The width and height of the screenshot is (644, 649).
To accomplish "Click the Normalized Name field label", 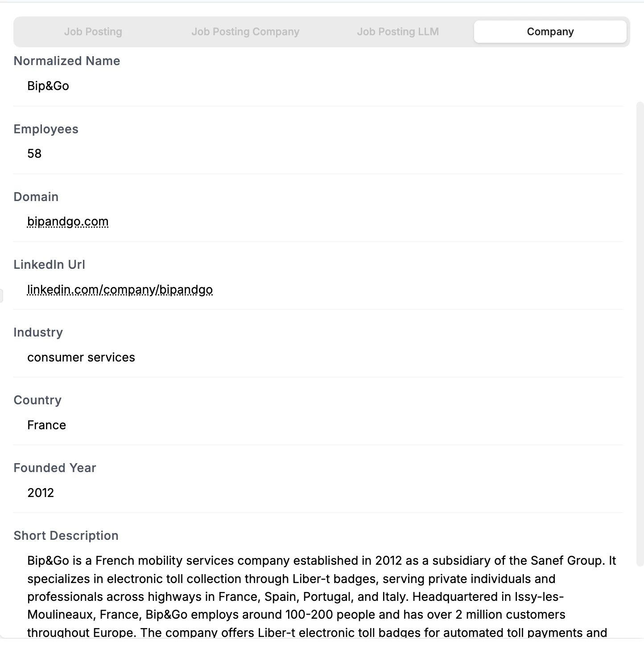I will coord(67,61).
